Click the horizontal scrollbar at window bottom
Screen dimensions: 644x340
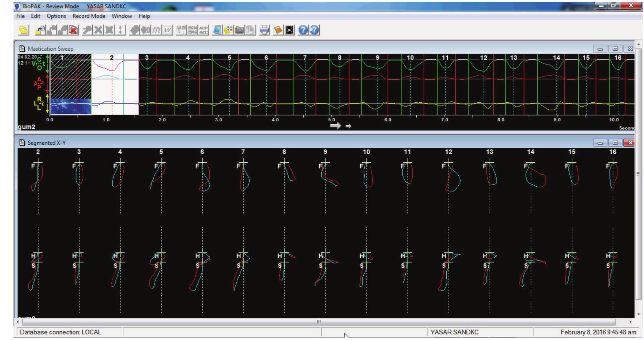tap(318, 322)
